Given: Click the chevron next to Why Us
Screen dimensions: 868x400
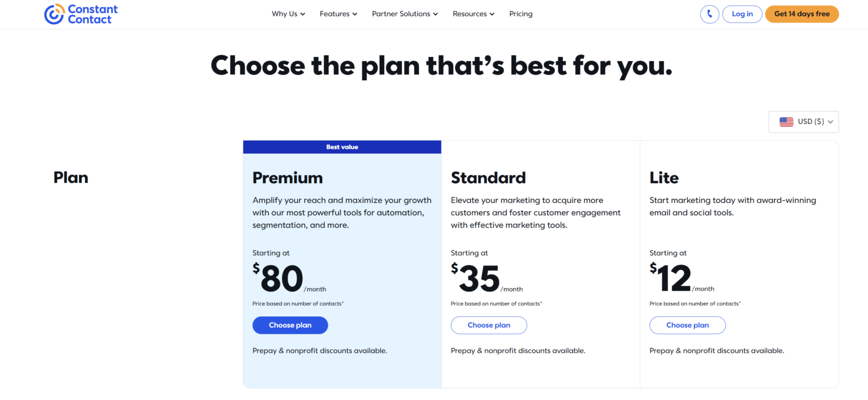Looking at the screenshot, I should coord(302,14).
